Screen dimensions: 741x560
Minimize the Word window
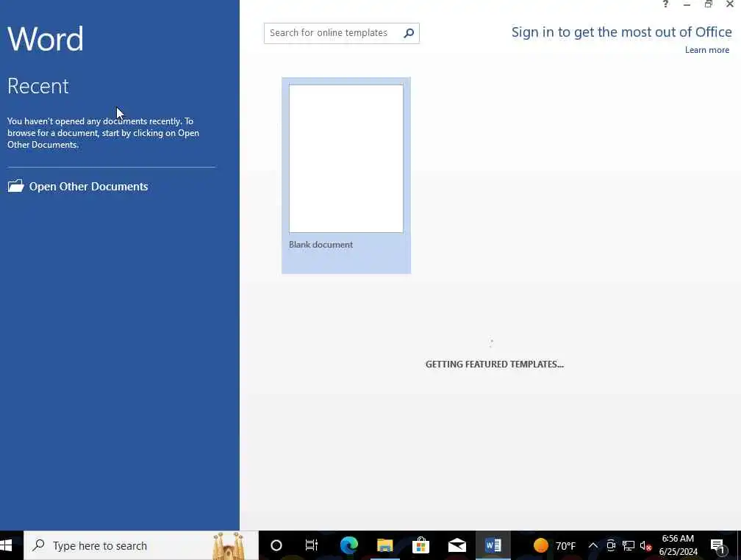[x=687, y=4]
